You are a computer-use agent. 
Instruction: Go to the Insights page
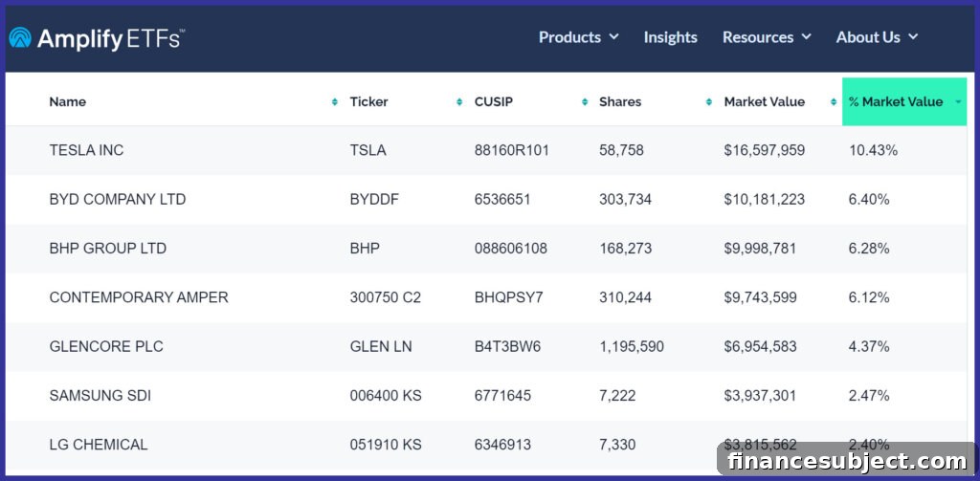[x=671, y=37]
